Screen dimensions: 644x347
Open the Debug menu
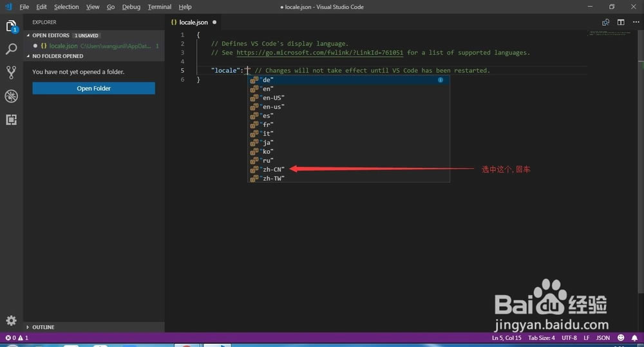(x=131, y=6)
